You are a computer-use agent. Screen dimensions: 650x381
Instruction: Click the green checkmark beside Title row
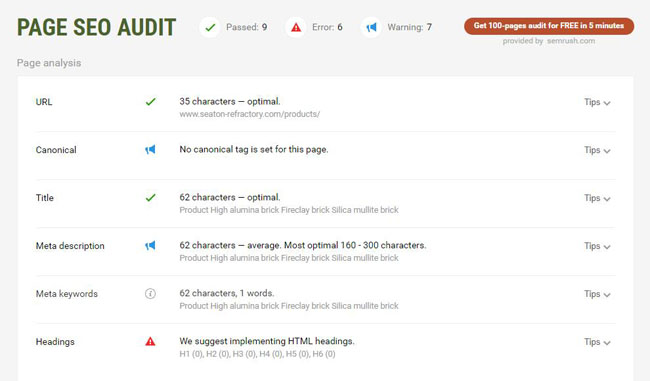[150, 198]
